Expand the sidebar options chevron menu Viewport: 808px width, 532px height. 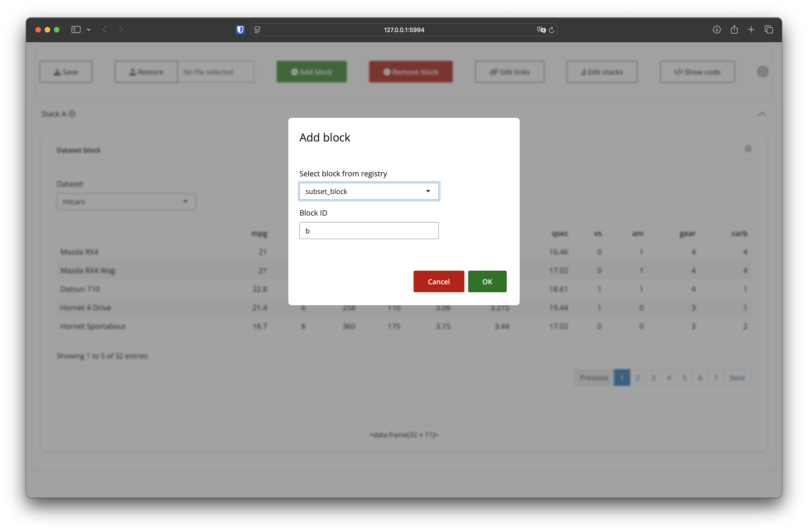coord(89,30)
